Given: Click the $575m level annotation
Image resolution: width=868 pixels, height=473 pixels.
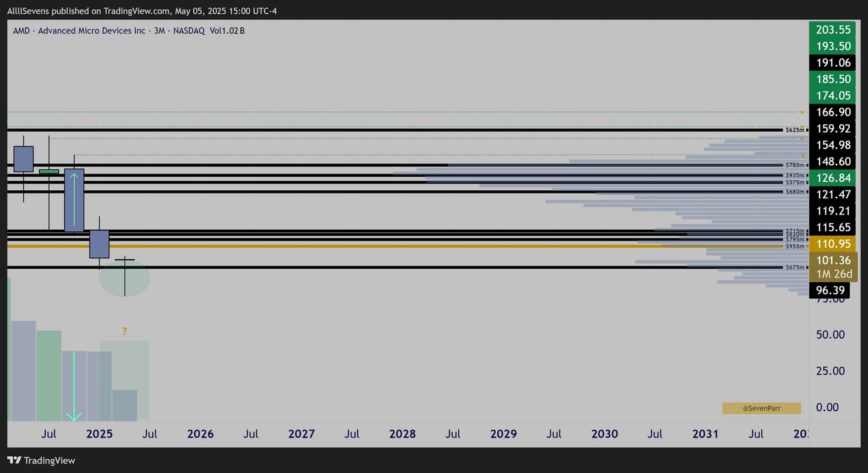Looking at the screenshot, I should pos(794,182).
